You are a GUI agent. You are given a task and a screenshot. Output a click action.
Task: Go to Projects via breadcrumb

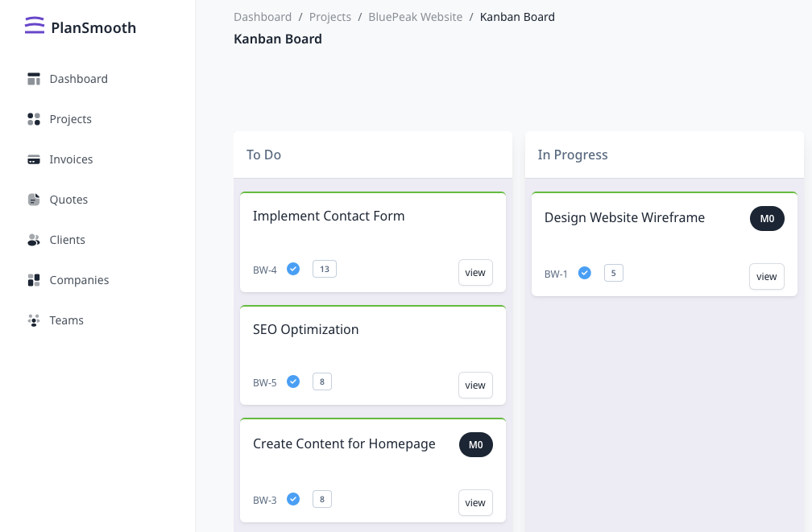pyautogui.click(x=330, y=17)
